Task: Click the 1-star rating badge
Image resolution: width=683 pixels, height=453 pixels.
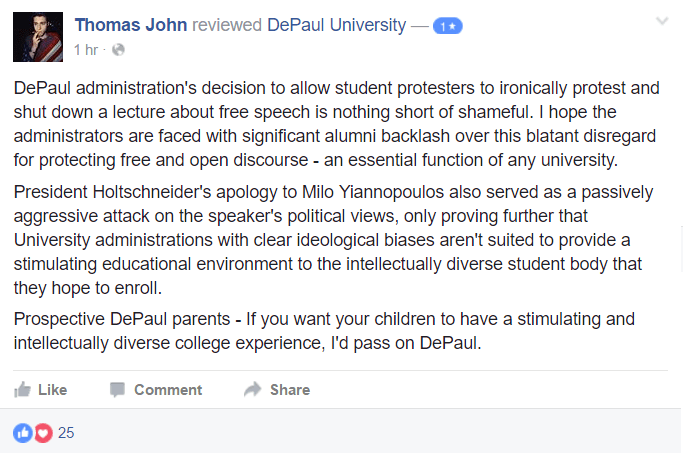Action: (x=447, y=27)
